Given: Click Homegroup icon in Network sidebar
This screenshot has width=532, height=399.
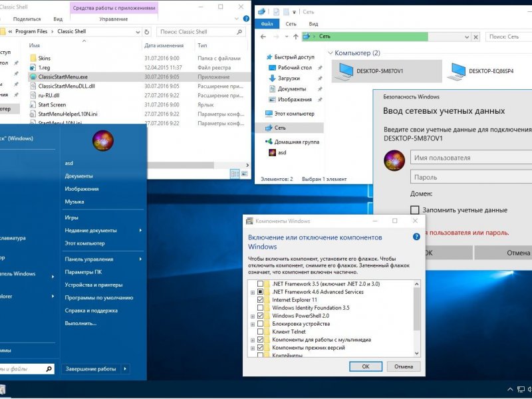Looking at the screenshot, I should click(x=269, y=142).
